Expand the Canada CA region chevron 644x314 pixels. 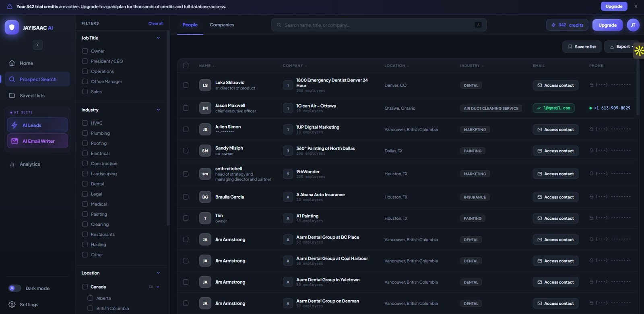pos(158,287)
